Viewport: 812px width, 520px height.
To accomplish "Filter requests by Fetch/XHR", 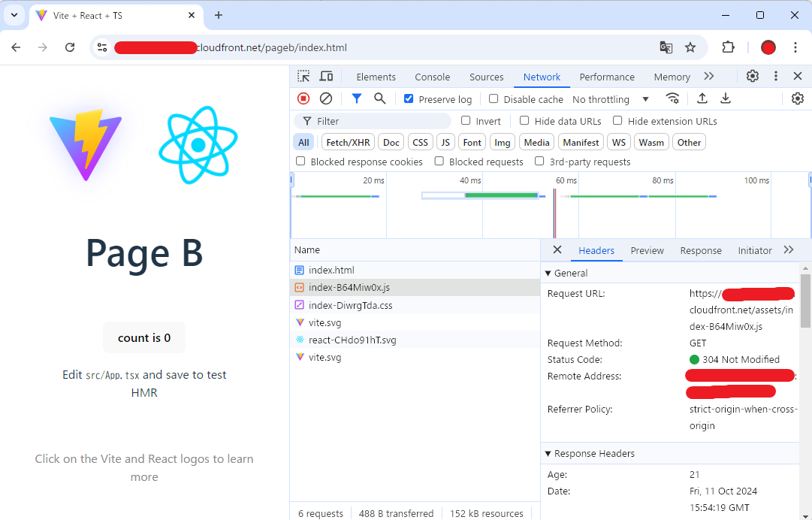I will (348, 142).
